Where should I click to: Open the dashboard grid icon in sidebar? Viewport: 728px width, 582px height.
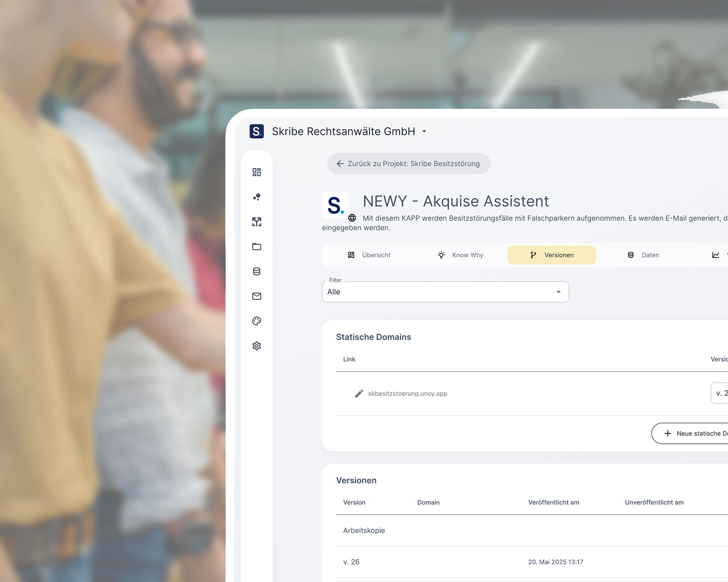[x=257, y=172]
